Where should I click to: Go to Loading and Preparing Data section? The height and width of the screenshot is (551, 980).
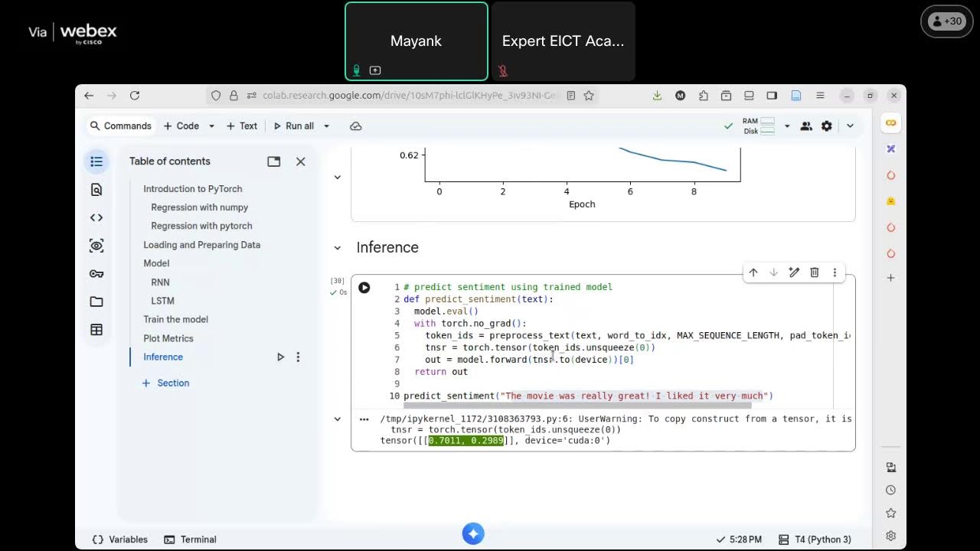tap(202, 245)
